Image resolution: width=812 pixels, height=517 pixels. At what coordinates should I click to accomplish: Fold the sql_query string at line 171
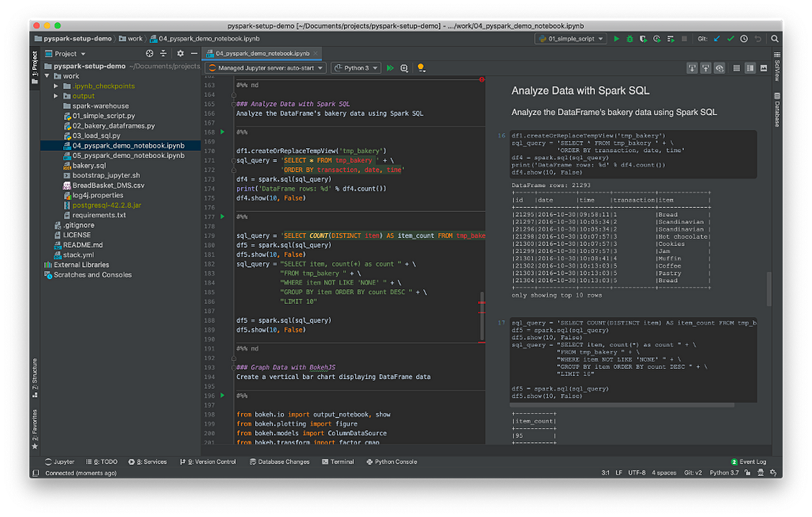(234, 160)
